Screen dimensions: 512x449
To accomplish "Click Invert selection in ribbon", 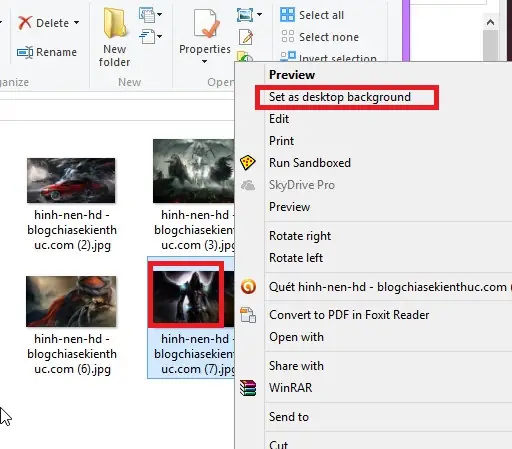I will (338, 59).
